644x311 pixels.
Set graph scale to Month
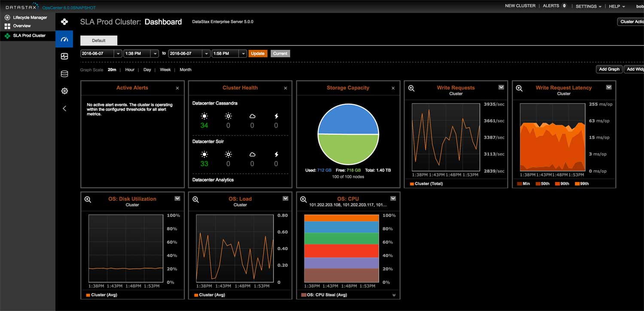[185, 69]
